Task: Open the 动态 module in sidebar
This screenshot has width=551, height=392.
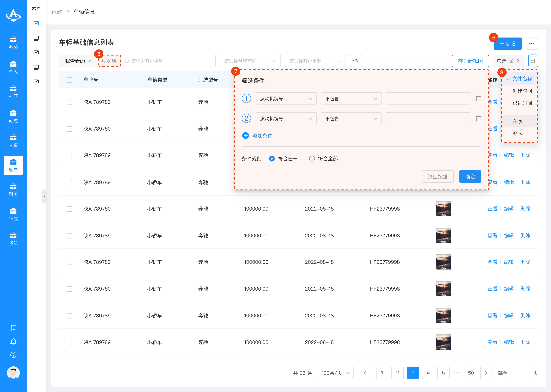Action: coord(13,117)
